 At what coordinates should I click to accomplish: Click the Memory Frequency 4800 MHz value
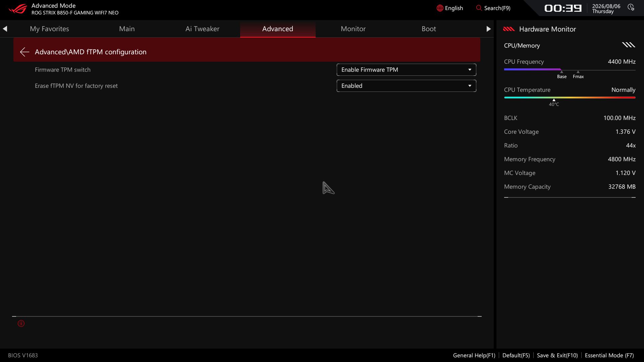coord(622,159)
